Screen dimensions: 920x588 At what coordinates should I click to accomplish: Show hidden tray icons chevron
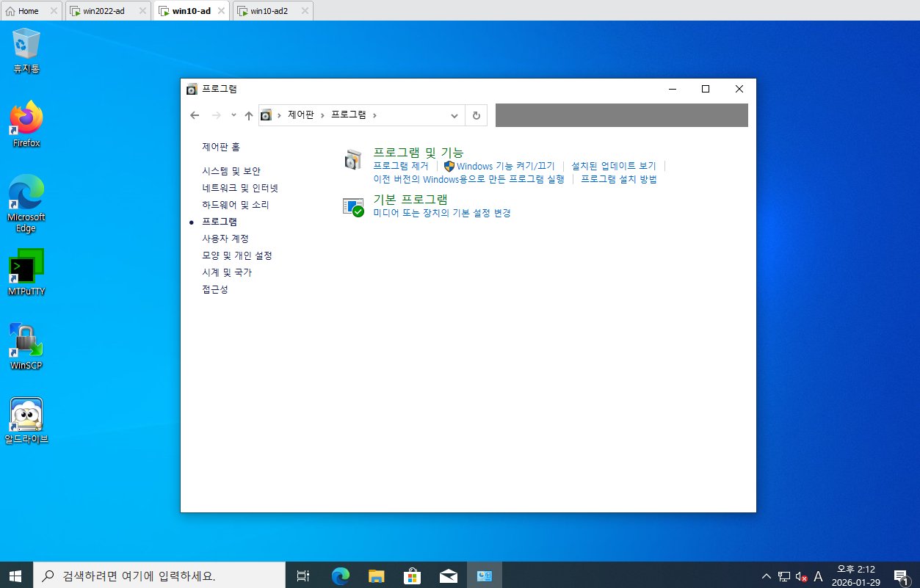[767, 576]
